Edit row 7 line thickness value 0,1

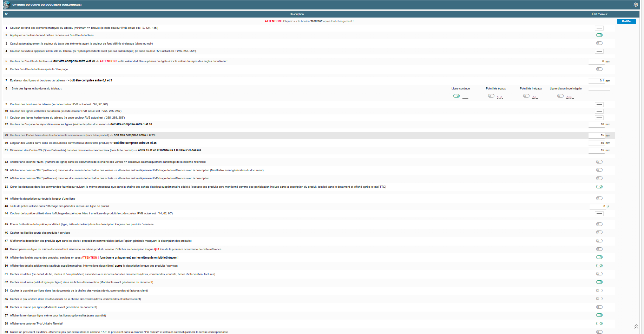[597, 81]
